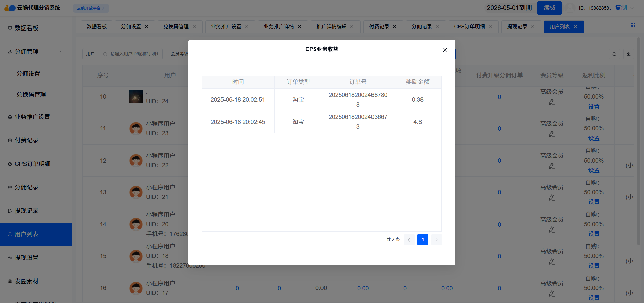
Task: Open 分佣记录 in the sidebar
Action: 36,187
